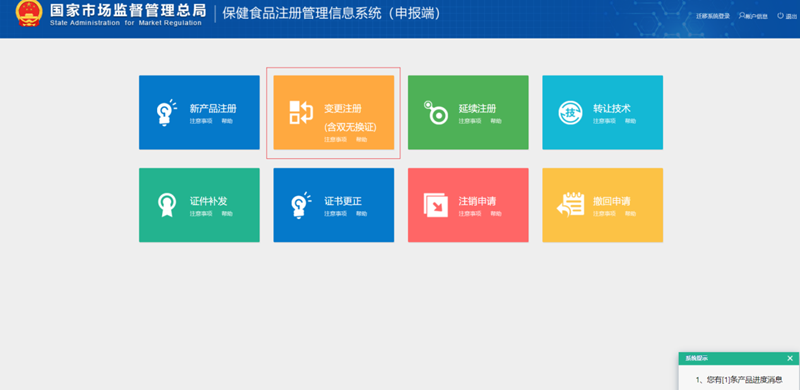
Task: Click the light bulb icon on 新产品注册 tile
Action: point(166,113)
